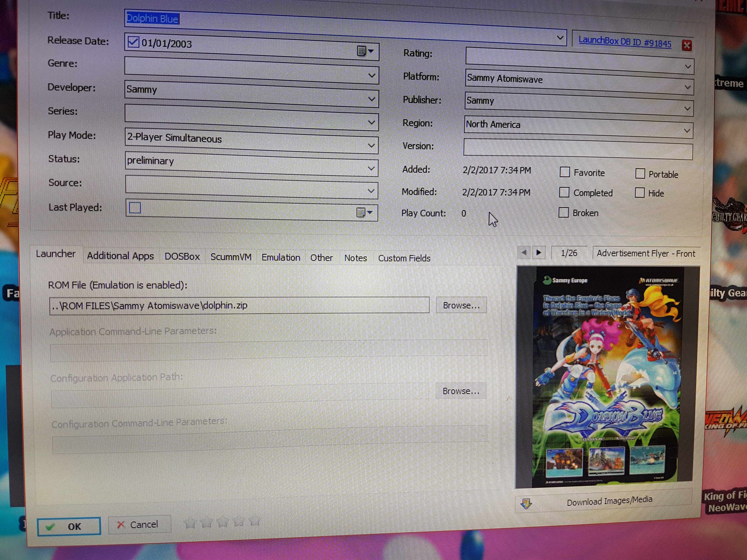747x560 pixels.
Task: Open the Rating dropdown
Action: point(688,67)
